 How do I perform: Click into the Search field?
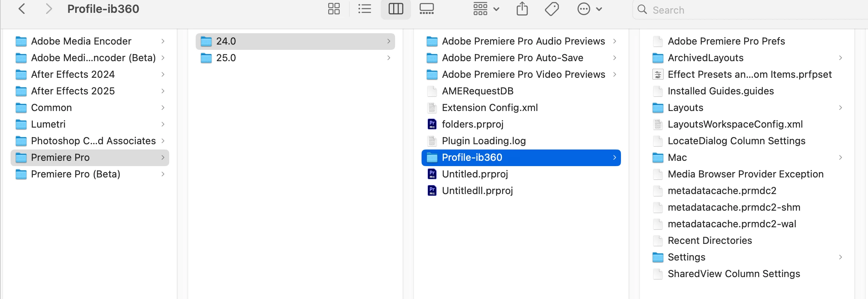[751, 10]
